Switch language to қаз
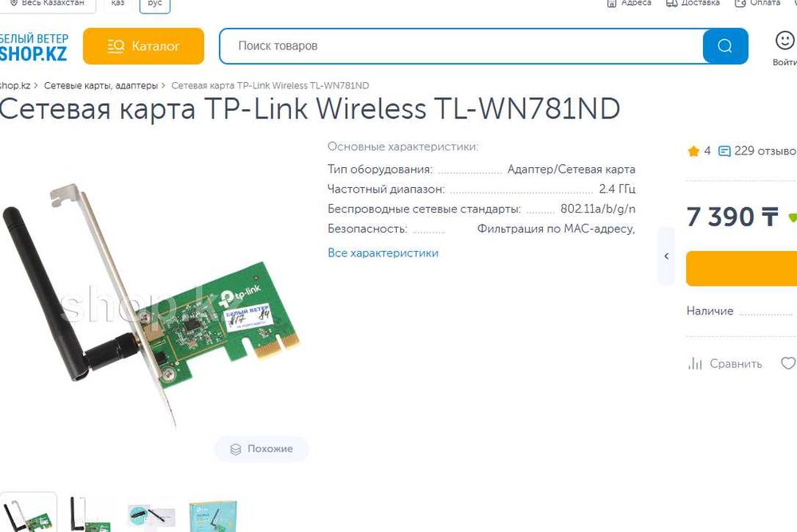The width and height of the screenshot is (797, 532). 117,4
